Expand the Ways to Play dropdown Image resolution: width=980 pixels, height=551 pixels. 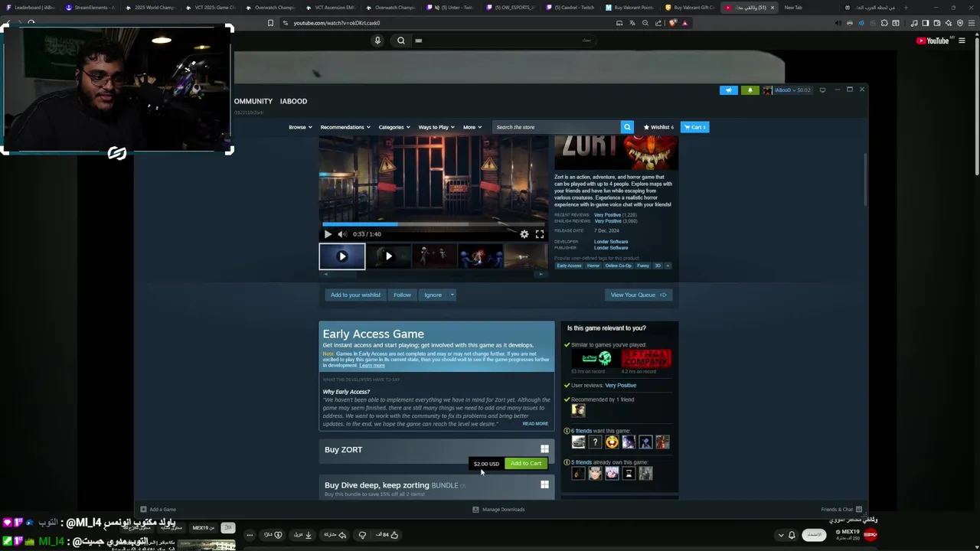(x=436, y=127)
